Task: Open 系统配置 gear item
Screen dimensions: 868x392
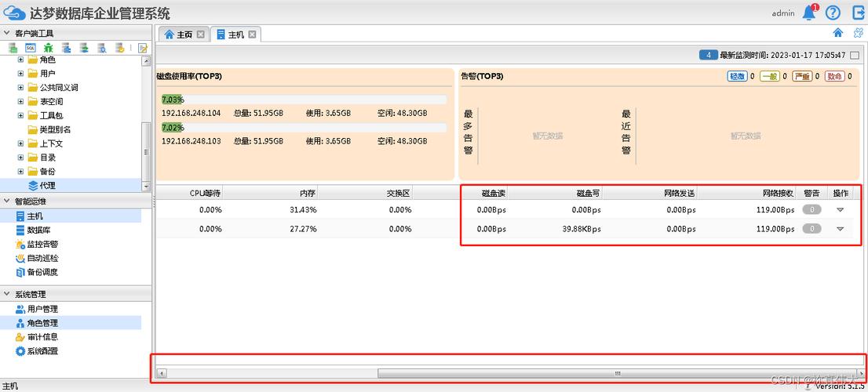Action: pos(37,350)
